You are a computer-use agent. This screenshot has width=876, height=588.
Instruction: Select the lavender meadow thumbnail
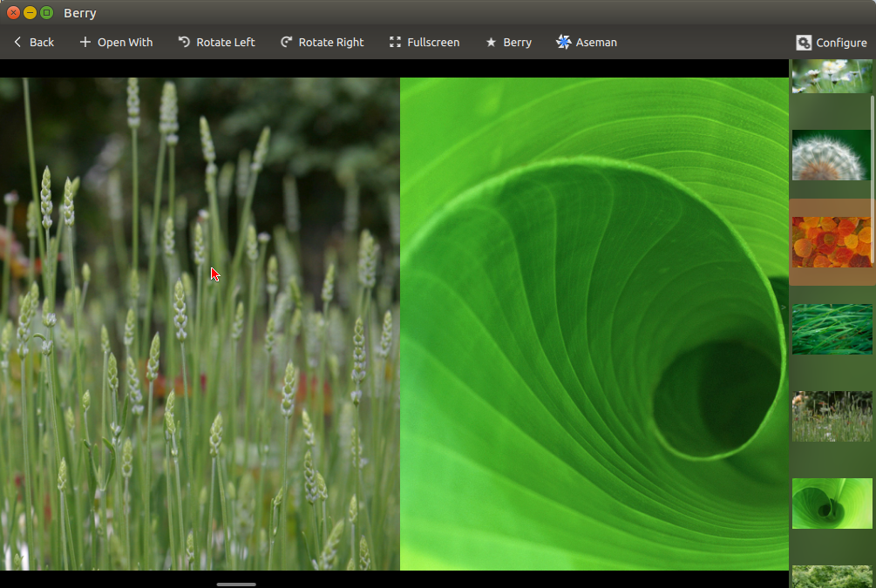coord(832,416)
